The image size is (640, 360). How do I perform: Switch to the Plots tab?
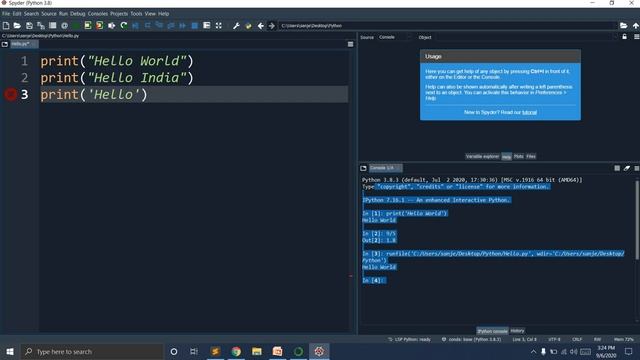coord(519,156)
